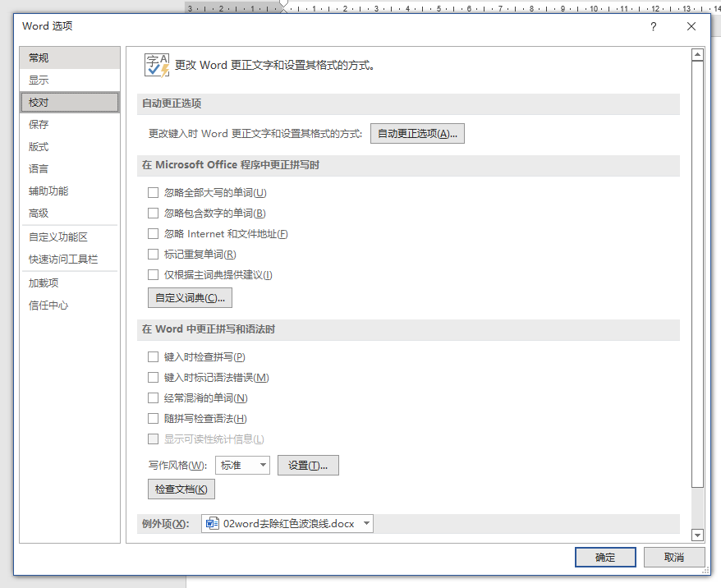Click the help question mark icon
Screen dimensions: 721x588
(654, 26)
